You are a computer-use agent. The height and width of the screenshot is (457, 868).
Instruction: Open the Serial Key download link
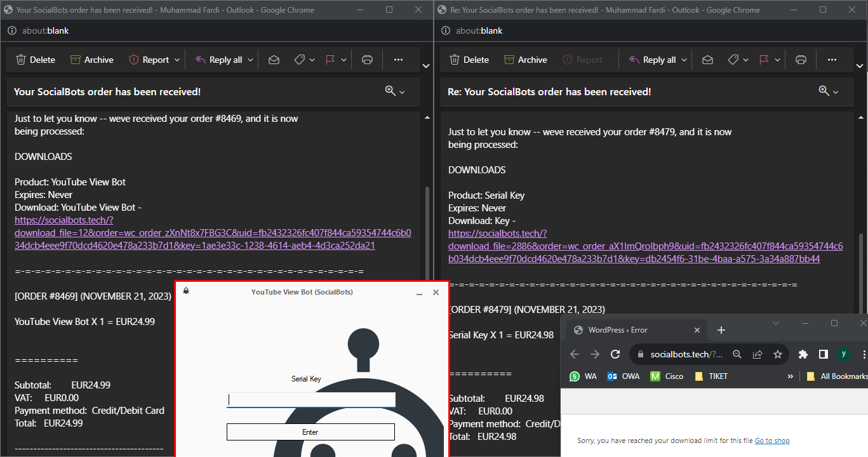point(646,246)
